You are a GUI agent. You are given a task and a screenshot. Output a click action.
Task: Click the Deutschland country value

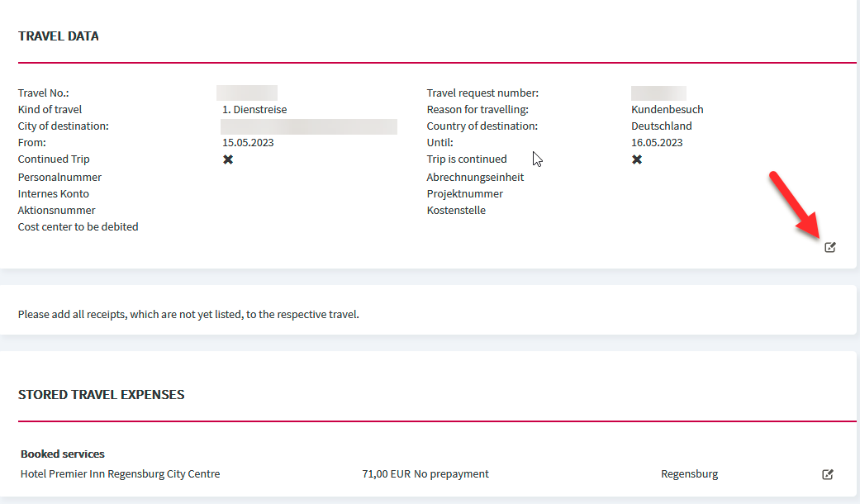pyautogui.click(x=662, y=126)
